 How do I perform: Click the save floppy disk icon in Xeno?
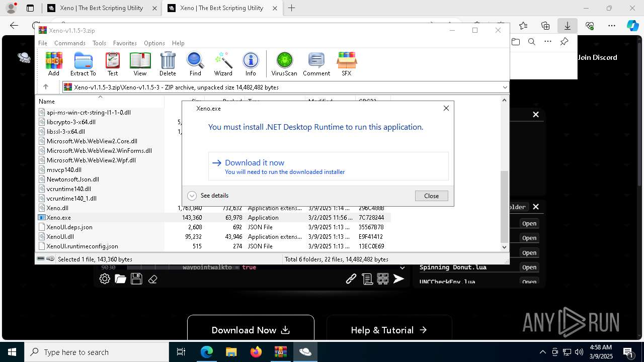coord(136,279)
